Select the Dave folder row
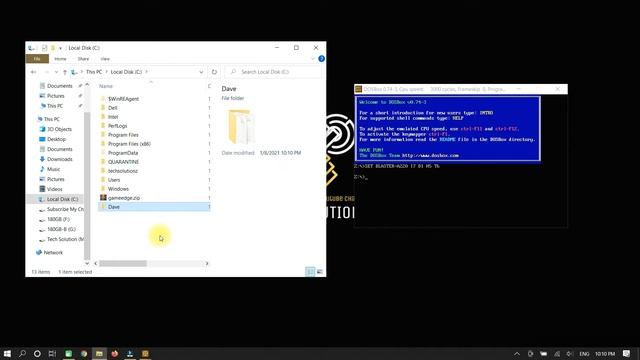 (154, 207)
